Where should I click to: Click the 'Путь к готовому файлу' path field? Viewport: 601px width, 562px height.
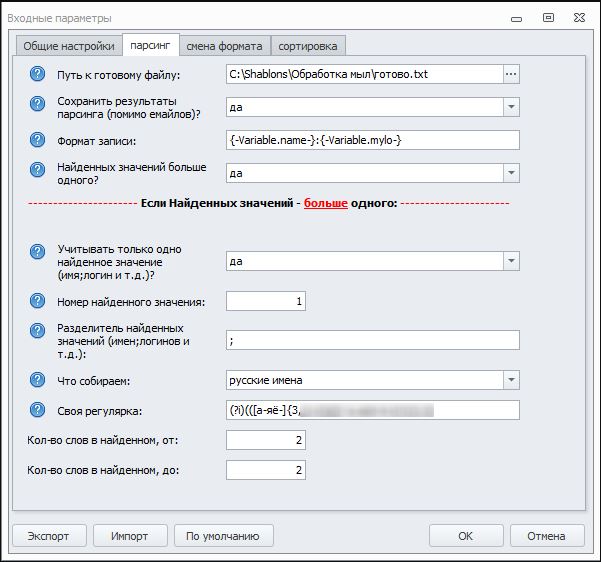pos(364,74)
